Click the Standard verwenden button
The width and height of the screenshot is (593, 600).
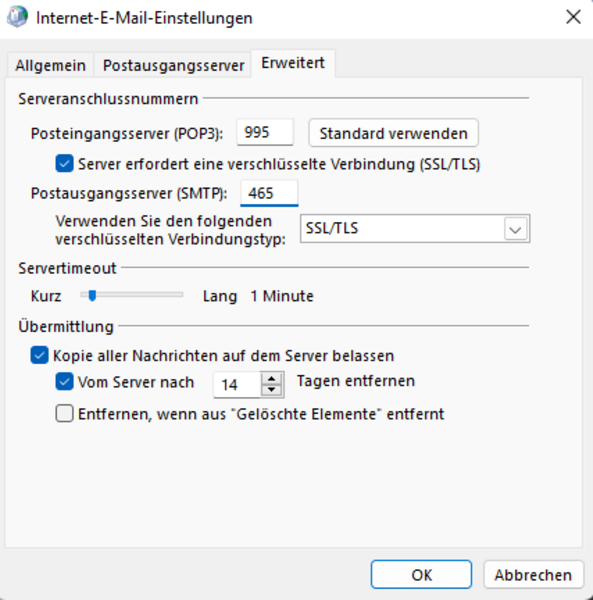pos(394,133)
